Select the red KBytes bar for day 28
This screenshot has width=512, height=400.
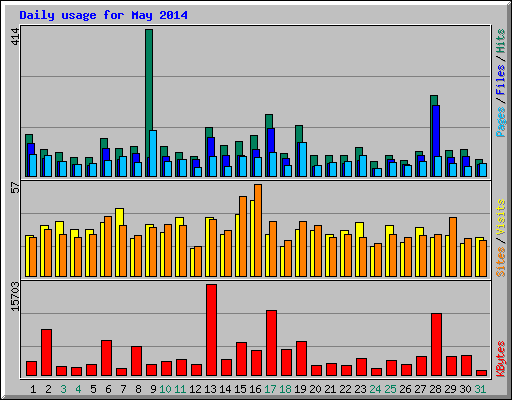point(436,345)
